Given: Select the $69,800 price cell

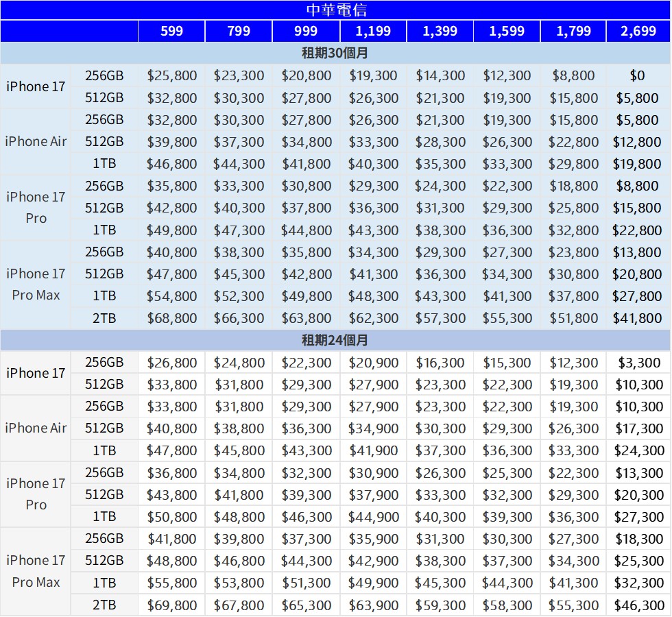Looking at the screenshot, I should [172, 605].
